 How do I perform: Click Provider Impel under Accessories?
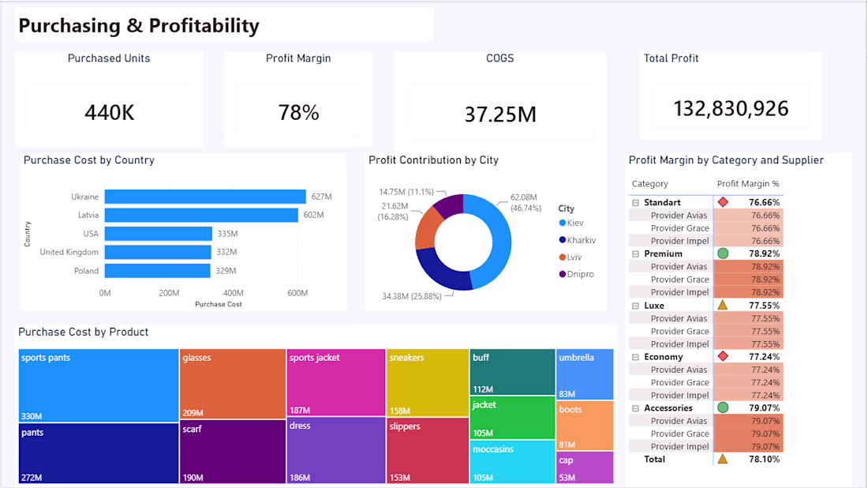pyautogui.click(x=679, y=446)
